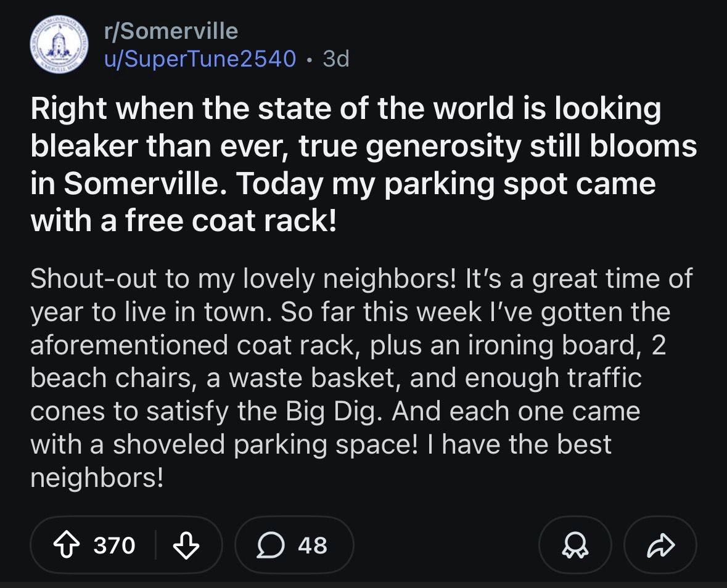Open comments via the speech bubble icon
This screenshot has height=588, width=727.
pyautogui.click(x=271, y=545)
